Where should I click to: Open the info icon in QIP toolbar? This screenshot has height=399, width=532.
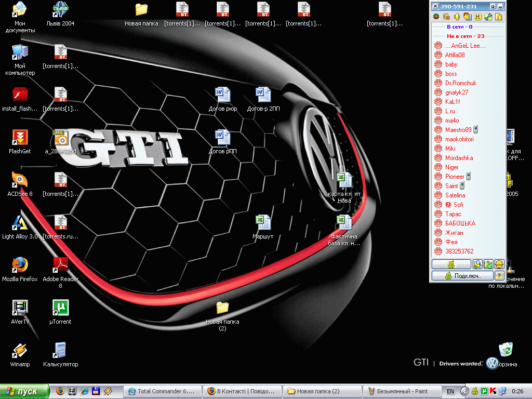(x=498, y=17)
